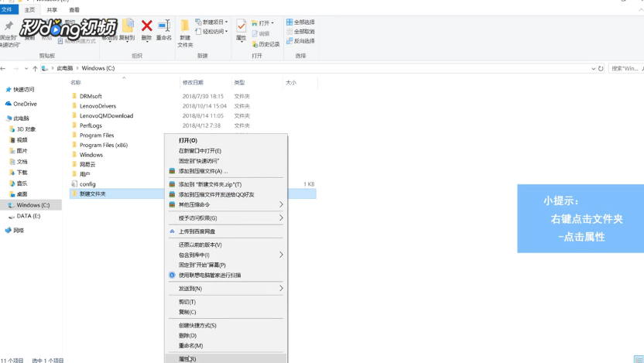The width and height of the screenshot is (644, 363).
Task: Click the Back navigation arrow
Action: point(3,69)
